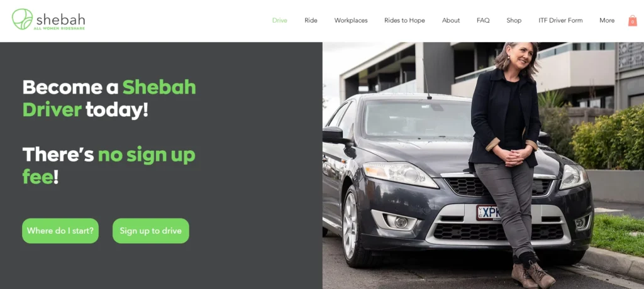Open the shopping cart bag icon

pyautogui.click(x=633, y=21)
